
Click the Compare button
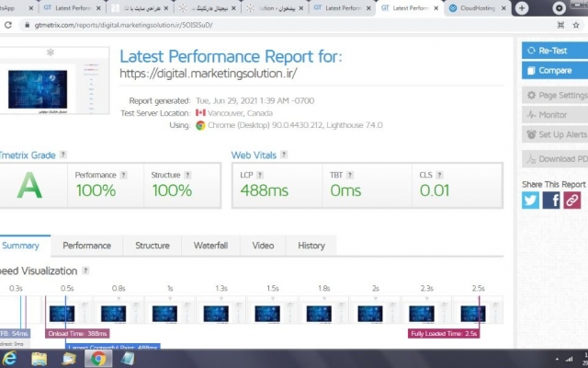point(555,71)
